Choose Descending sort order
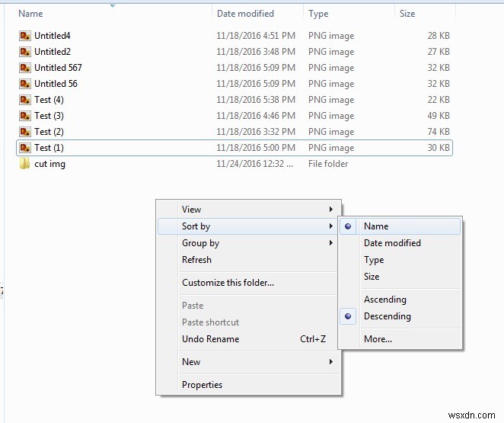 (388, 316)
